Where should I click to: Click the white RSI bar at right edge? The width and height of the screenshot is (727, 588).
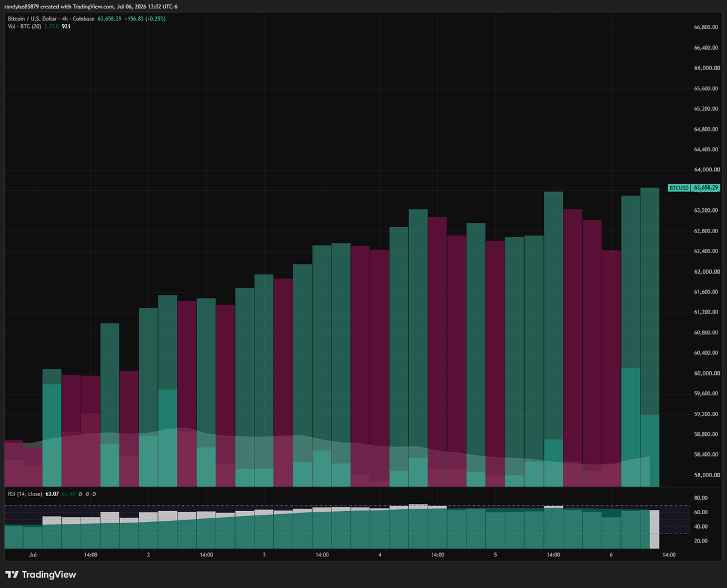point(655,530)
